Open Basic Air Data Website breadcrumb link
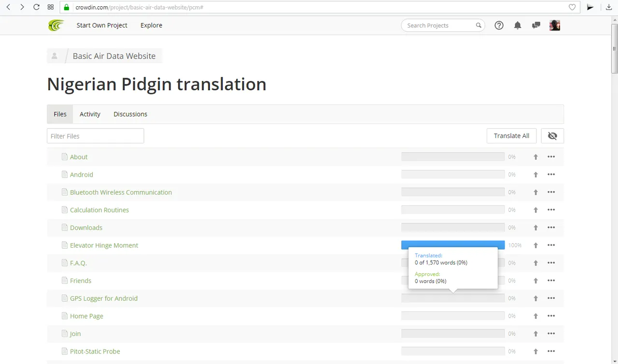 click(x=114, y=56)
